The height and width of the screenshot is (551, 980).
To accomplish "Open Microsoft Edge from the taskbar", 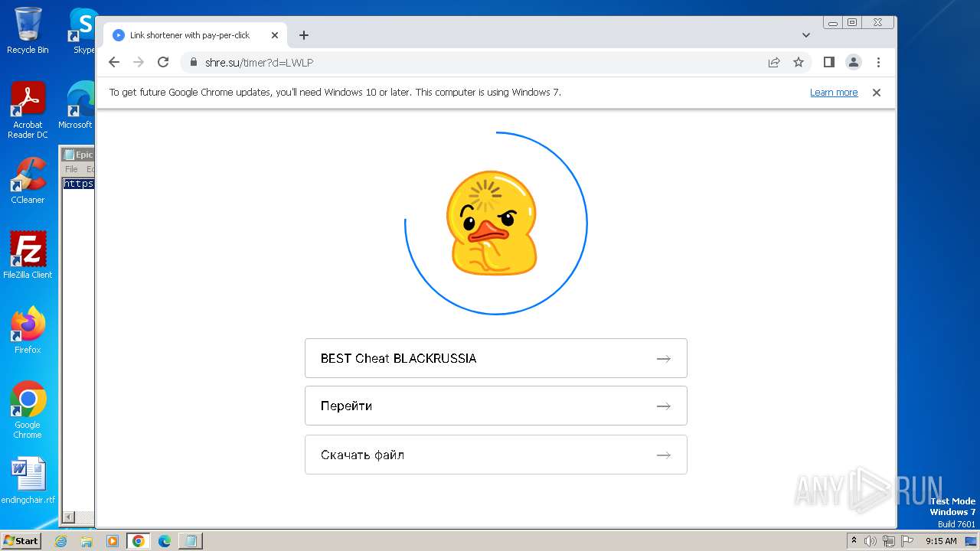I will [165, 541].
